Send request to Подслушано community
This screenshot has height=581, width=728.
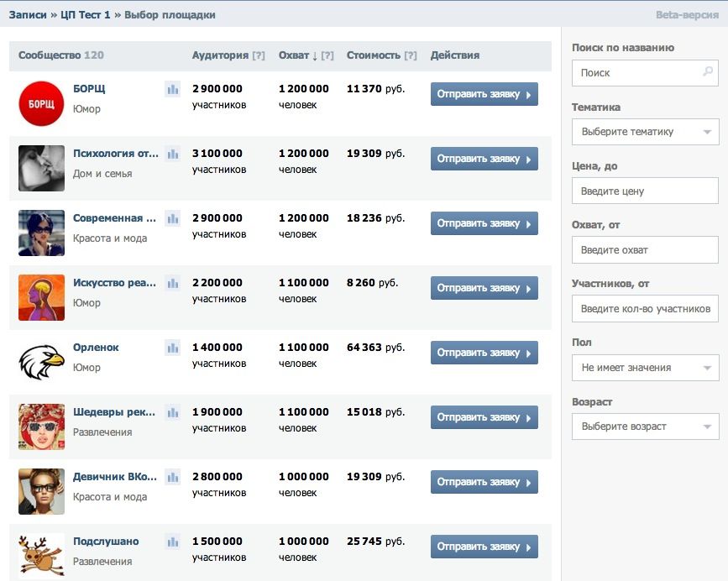pos(484,547)
